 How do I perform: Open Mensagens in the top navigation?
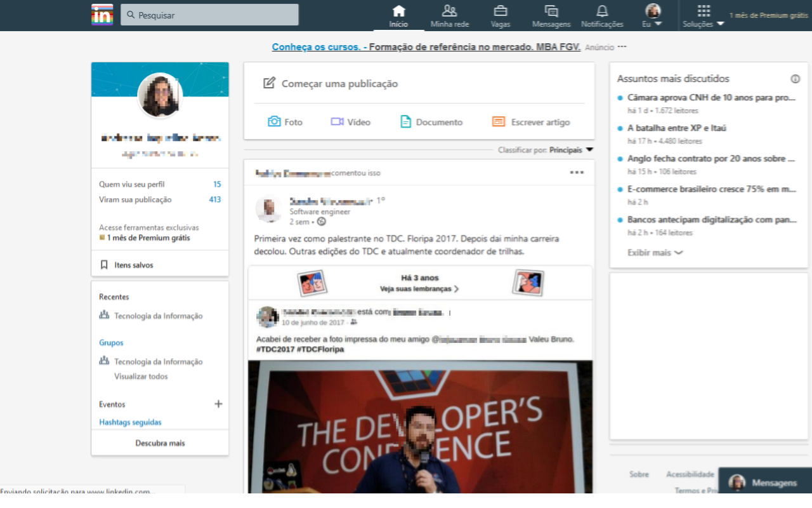[551, 16]
